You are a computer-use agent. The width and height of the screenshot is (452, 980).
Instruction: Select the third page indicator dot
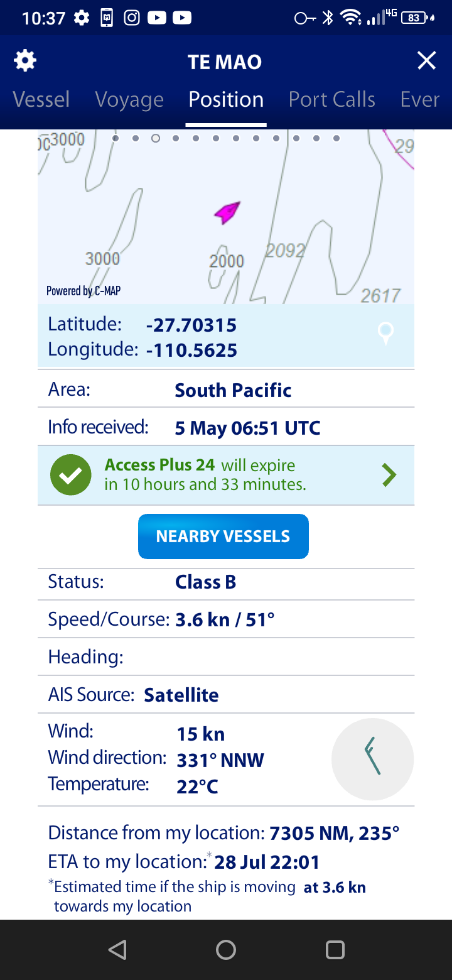tap(156, 138)
